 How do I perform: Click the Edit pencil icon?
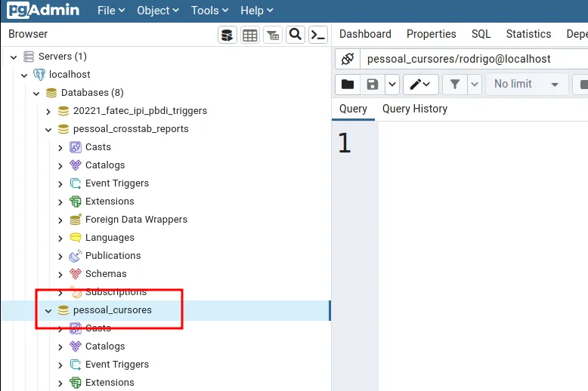coord(420,85)
